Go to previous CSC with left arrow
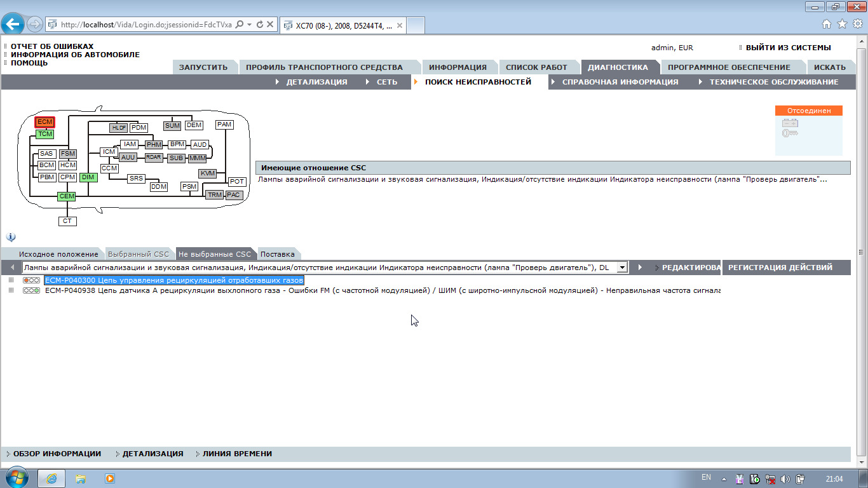Viewport: 868px width, 488px height. click(x=12, y=268)
